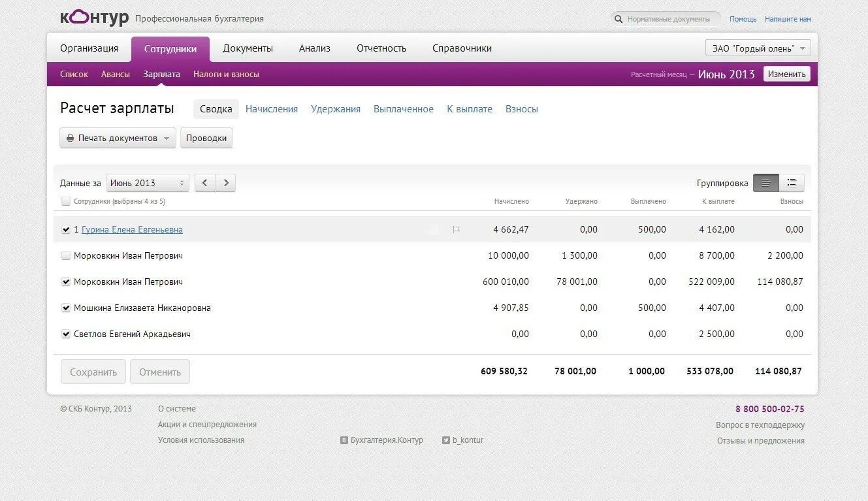Click the Выплачено column header

(x=649, y=202)
